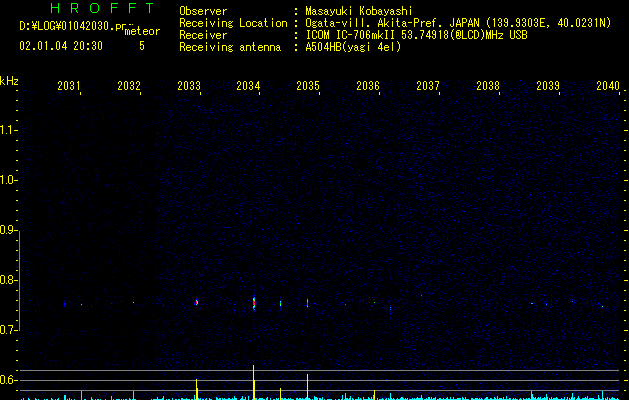Screen dimensions: 629x400
Task: Select observer name Masayuki Kobayashi
Action: click(x=359, y=11)
